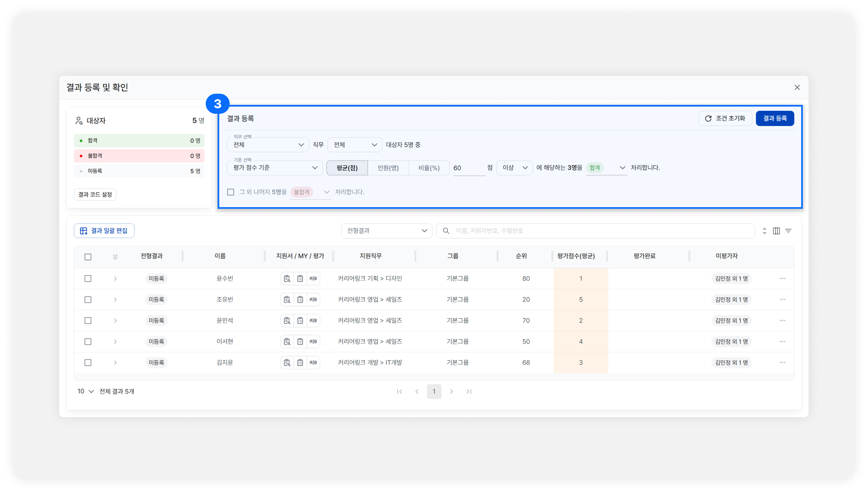Open the application document icon for 윤민석

287,320
